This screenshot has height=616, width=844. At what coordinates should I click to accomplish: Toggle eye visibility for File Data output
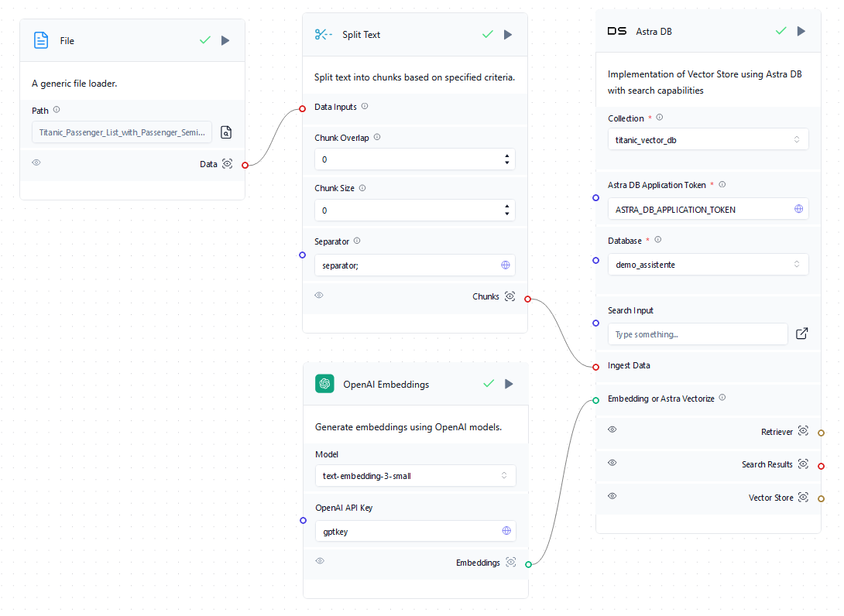click(x=36, y=163)
